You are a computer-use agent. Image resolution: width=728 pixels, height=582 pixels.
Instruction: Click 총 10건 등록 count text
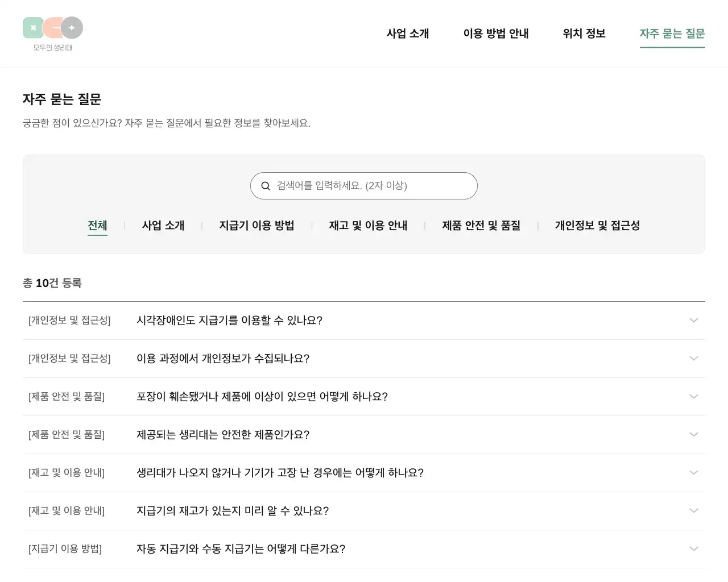(52, 283)
